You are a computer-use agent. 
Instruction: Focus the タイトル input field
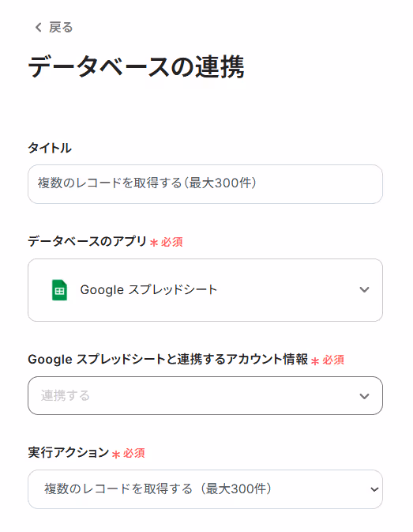[205, 184]
